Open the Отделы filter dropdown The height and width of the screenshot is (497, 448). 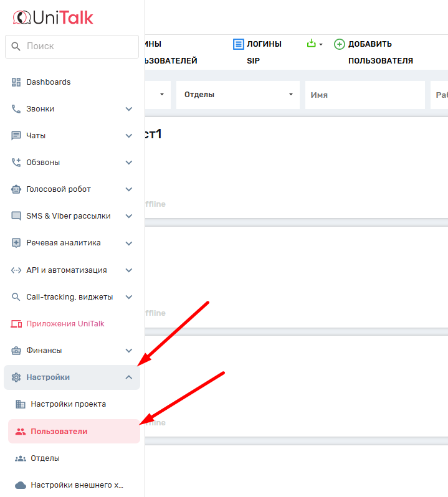pyautogui.click(x=238, y=95)
